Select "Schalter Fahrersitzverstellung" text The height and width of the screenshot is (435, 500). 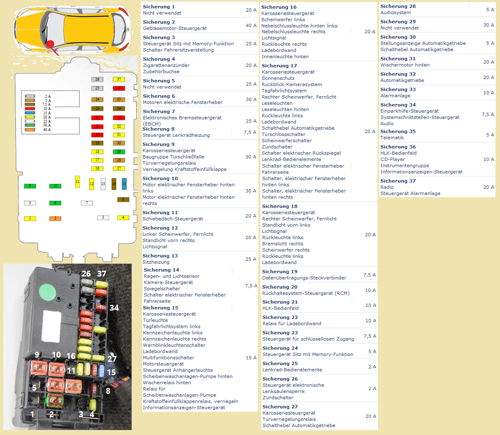pos(178,50)
